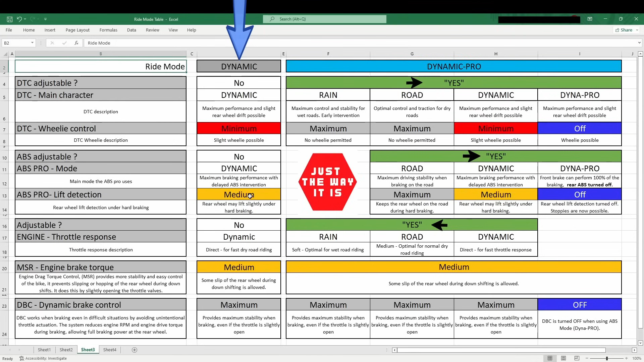Switch to Sheet2 tab
644x362 pixels.
click(x=66, y=350)
